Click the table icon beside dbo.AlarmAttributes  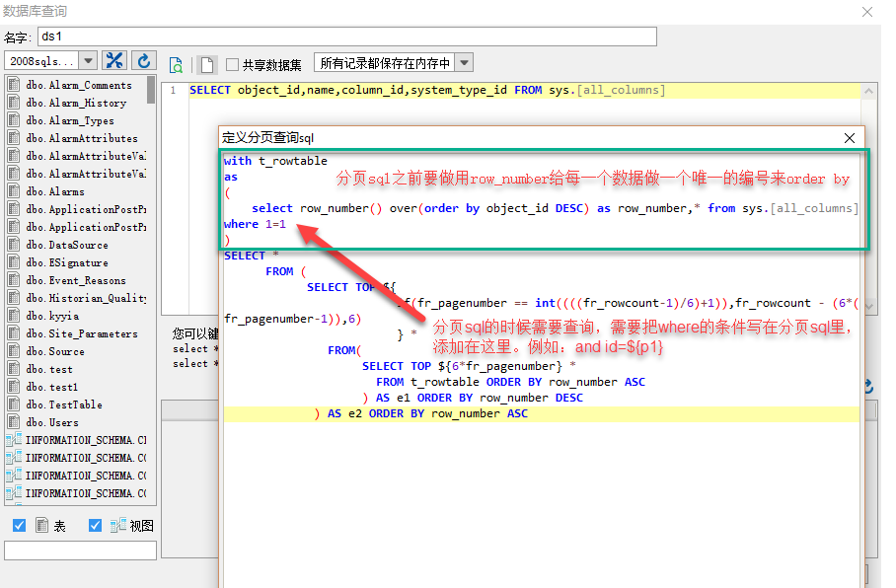[14, 138]
